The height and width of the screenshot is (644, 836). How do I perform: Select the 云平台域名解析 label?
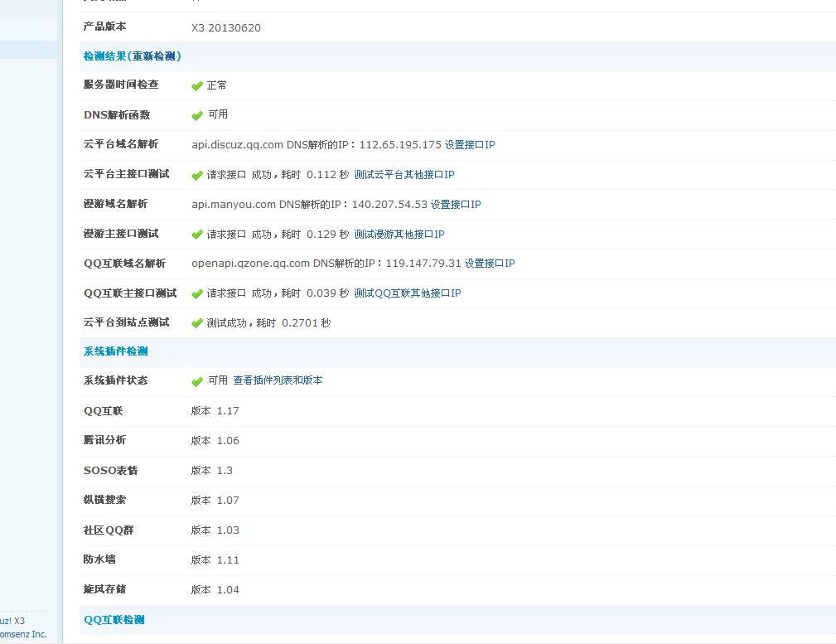point(121,144)
